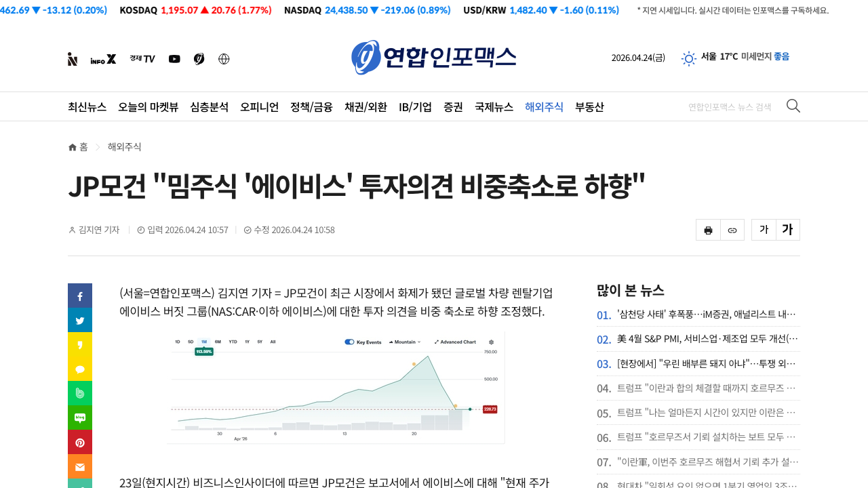
Task: Share article on Naver Blog
Action: (80, 418)
